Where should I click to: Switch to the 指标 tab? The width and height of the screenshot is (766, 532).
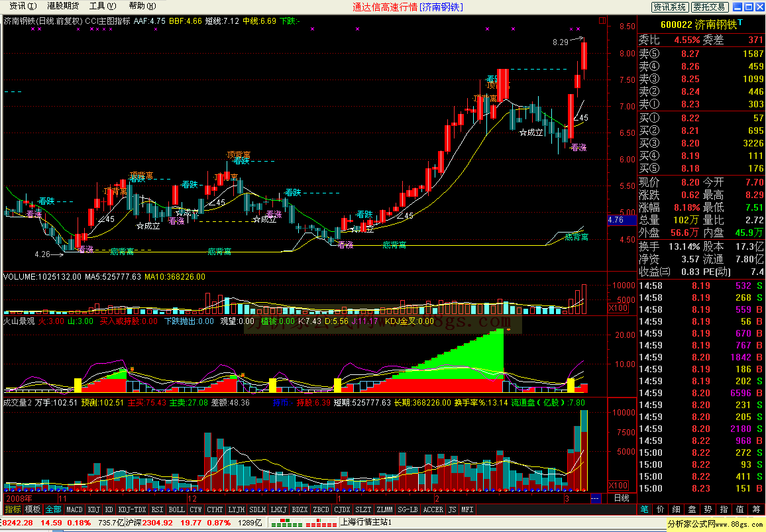click(x=13, y=509)
